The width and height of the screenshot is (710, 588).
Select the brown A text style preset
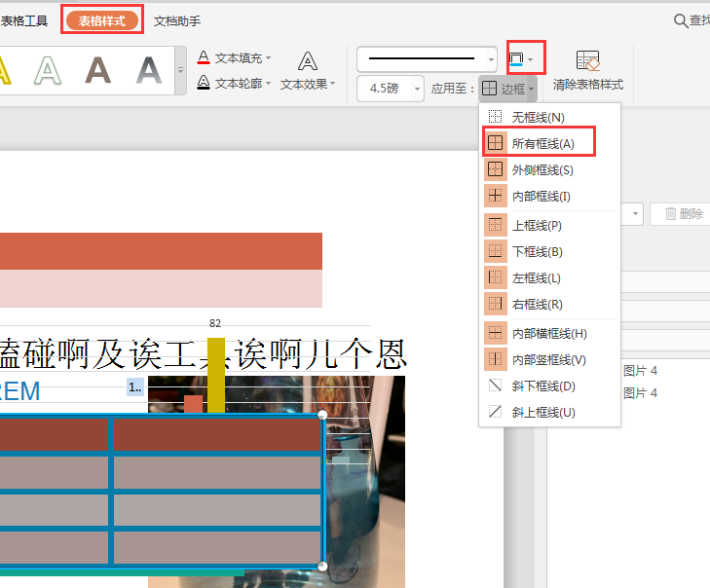tap(97, 70)
